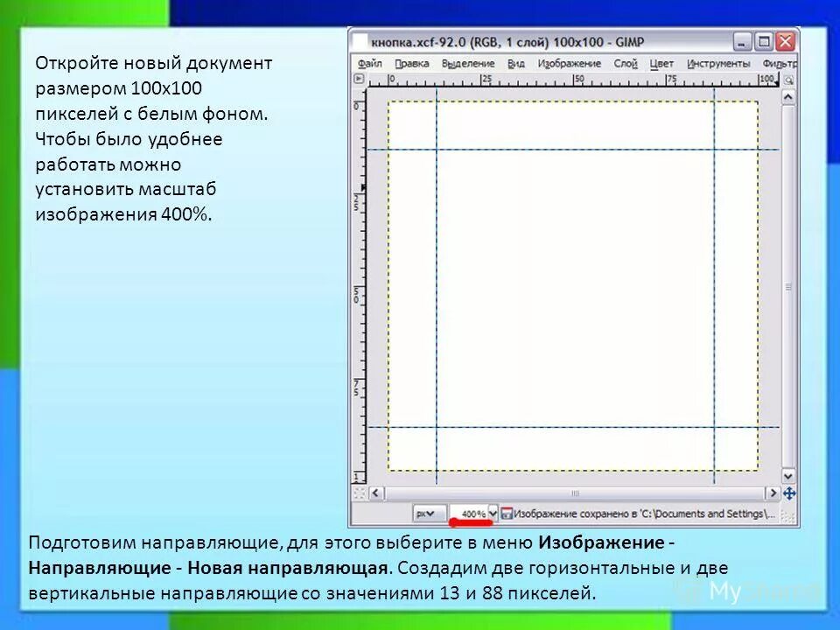Open the Слой menu
Image resolution: width=840 pixels, height=630 pixels.
pyautogui.click(x=625, y=63)
